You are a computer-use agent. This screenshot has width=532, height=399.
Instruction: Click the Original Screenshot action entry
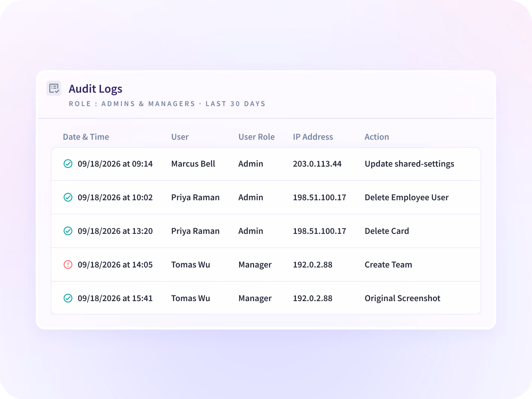tap(402, 298)
